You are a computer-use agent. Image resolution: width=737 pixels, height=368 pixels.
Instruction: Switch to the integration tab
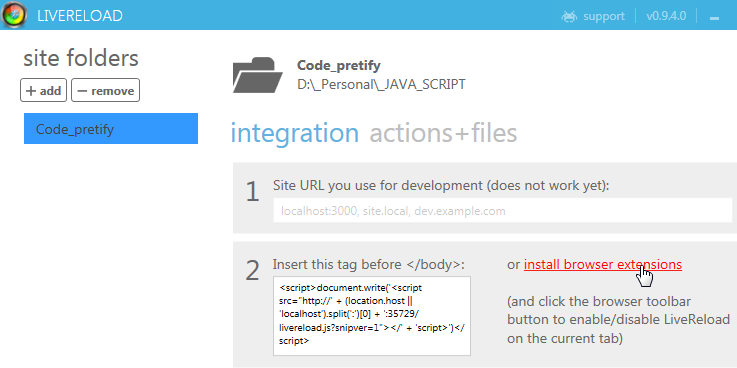point(295,133)
